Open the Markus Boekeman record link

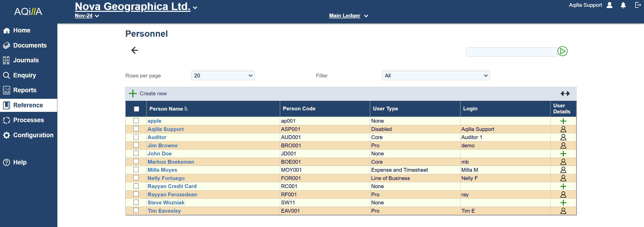pyautogui.click(x=171, y=162)
